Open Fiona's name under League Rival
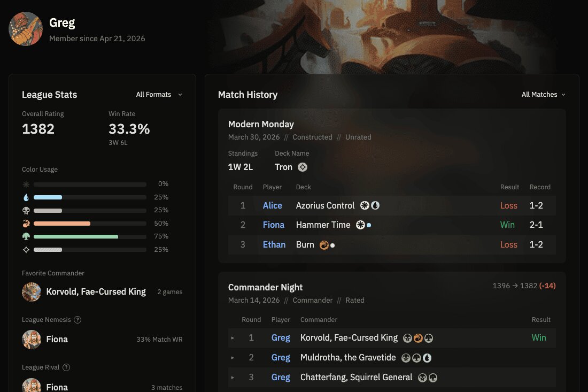The width and height of the screenshot is (588, 392). tap(57, 387)
